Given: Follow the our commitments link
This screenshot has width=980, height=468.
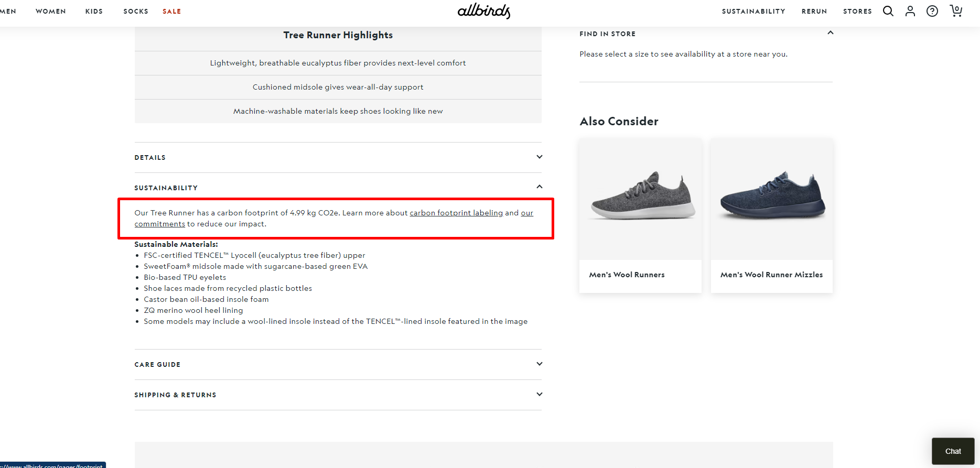Looking at the screenshot, I should (x=159, y=224).
